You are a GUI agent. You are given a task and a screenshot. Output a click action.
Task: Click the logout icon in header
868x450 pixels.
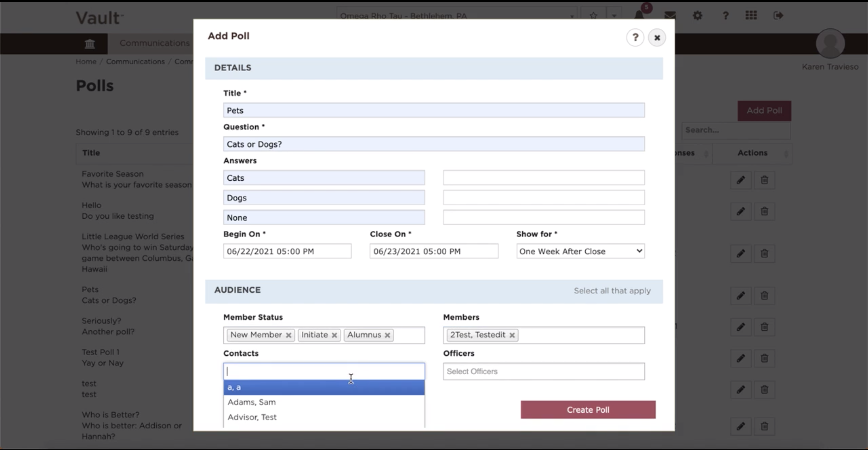pyautogui.click(x=778, y=15)
